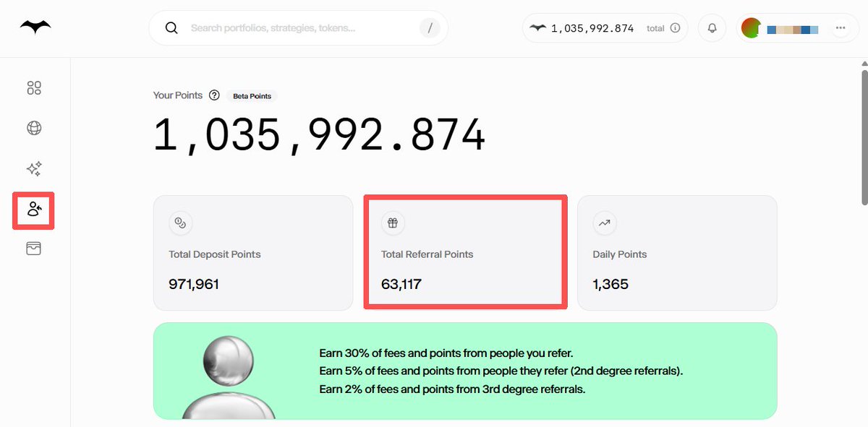This screenshot has height=427, width=868.
Task: Click the magnifier search icon
Action: click(171, 28)
